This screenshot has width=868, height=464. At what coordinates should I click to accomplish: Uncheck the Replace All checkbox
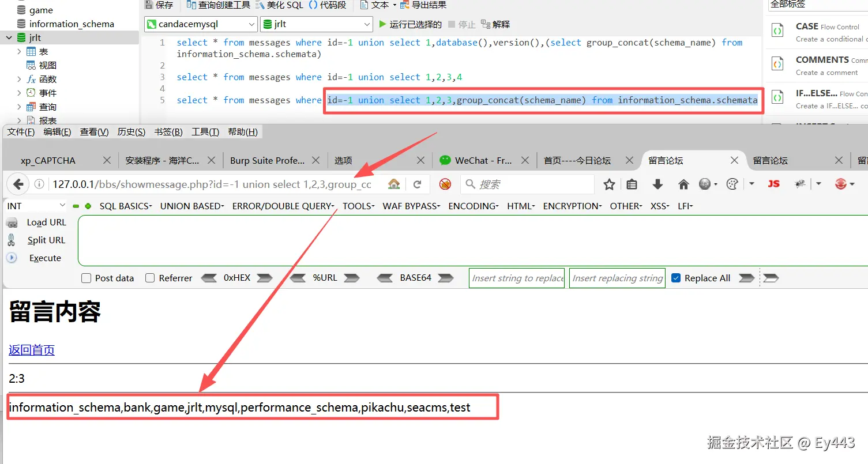click(x=677, y=278)
